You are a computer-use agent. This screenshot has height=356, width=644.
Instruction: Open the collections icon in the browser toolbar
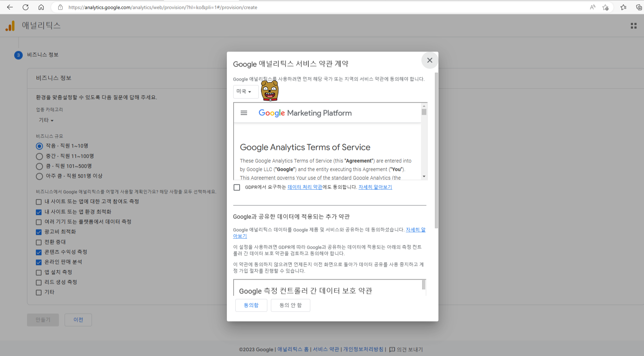[x=639, y=7]
